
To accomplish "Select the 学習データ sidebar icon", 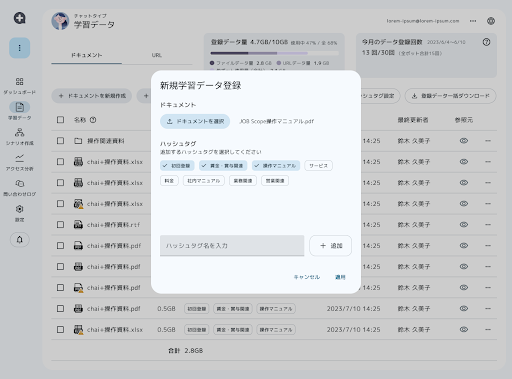I will (x=19, y=107).
